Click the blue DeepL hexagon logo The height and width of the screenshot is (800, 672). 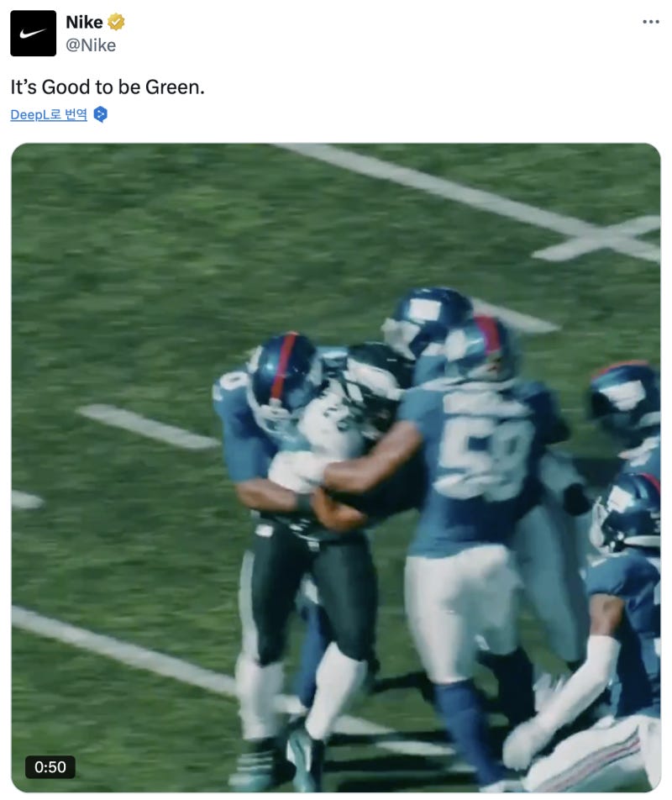[101, 114]
